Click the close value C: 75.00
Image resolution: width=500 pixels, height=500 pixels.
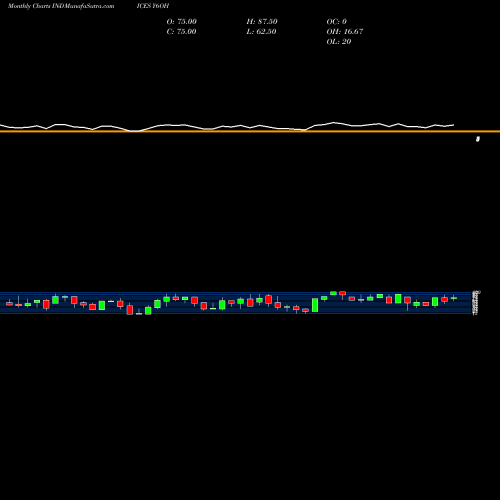click(x=182, y=32)
